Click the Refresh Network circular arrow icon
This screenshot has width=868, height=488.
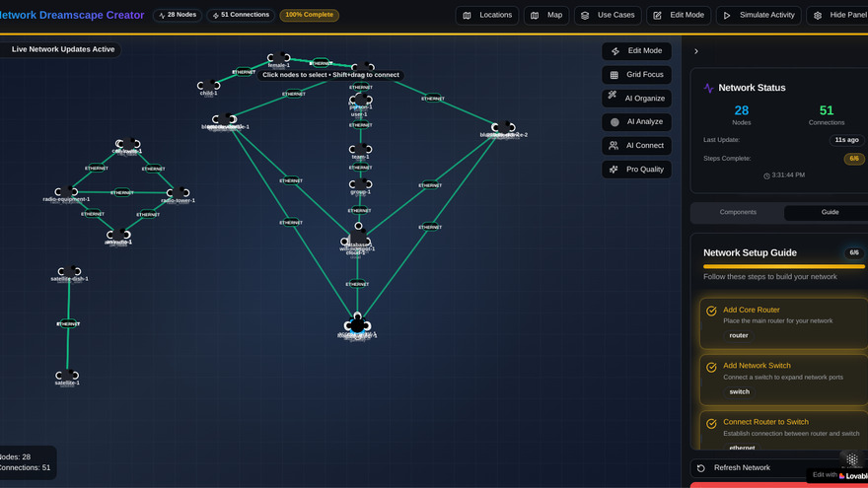click(x=701, y=468)
